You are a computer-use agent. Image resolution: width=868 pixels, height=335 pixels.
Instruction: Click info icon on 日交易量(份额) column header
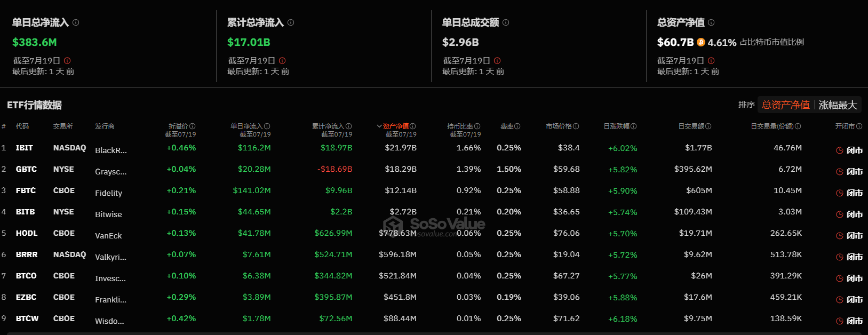pos(798,126)
